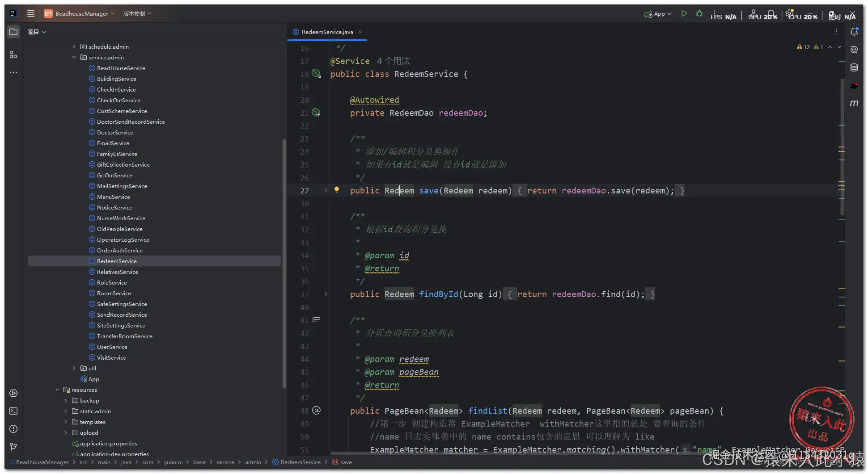The height and width of the screenshot is (474, 868).
Task: Run the App configuration
Action: pyautogui.click(x=684, y=14)
